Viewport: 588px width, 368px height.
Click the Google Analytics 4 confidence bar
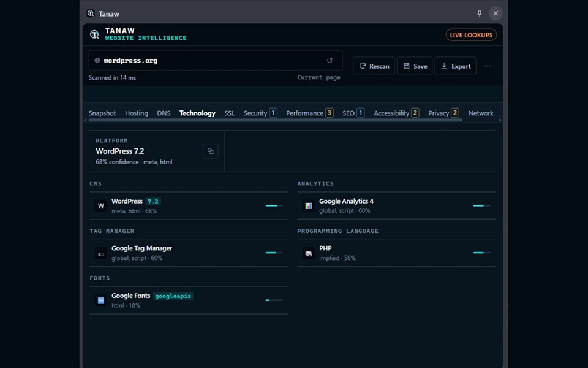tap(482, 205)
